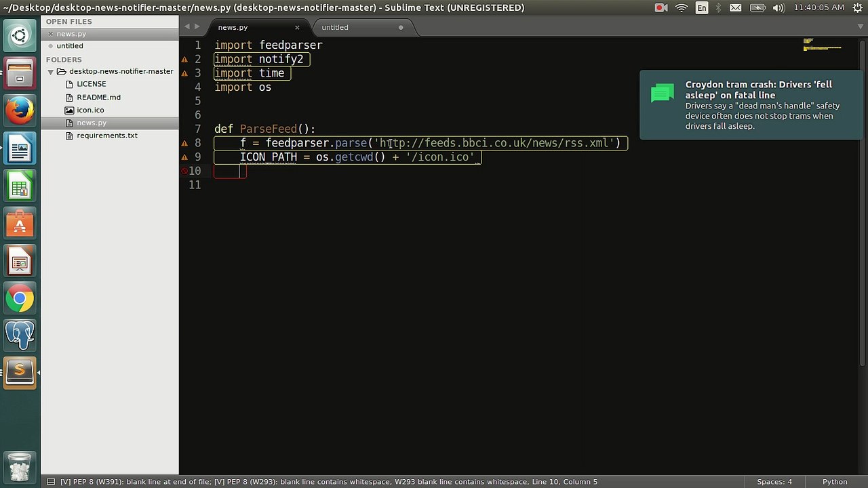
Task: Open the mail messaging indicator
Action: click(x=736, y=7)
